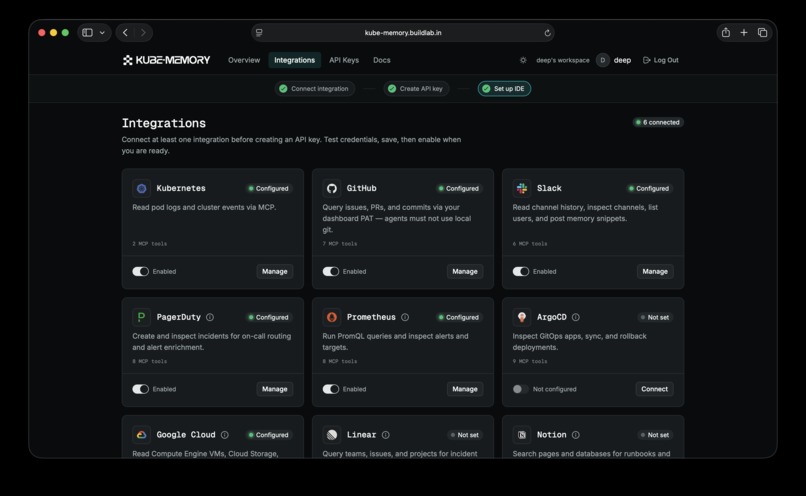Click the PagerDuty logo icon
The height and width of the screenshot is (496, 806).
[141, 317]
